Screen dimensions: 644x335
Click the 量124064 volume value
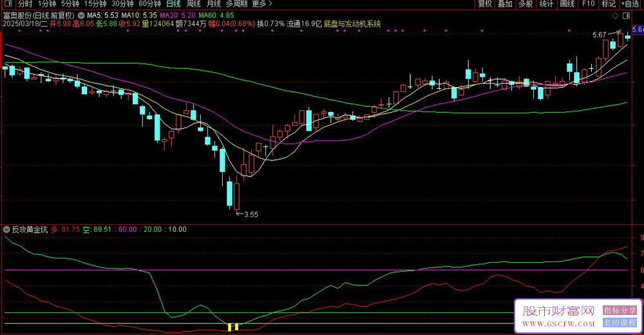click(x=158, y=24)
